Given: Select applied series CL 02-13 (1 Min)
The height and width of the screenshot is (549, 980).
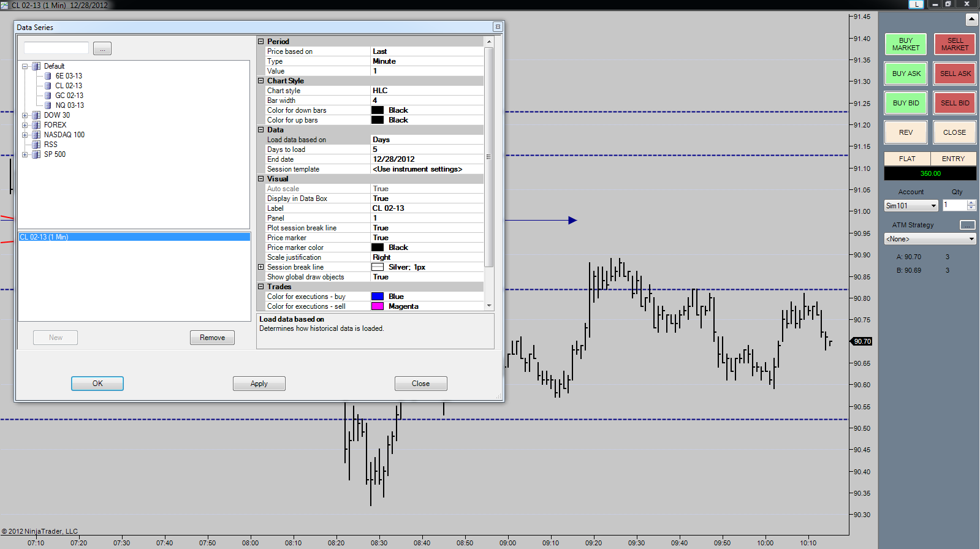Looking at the screenshot, I should coord(134,237).
